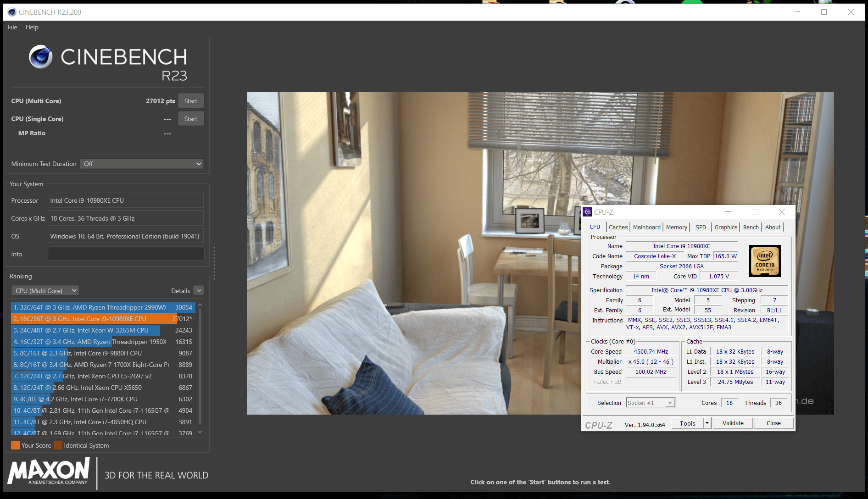Viewport: 868px width, 499px height.
Task: Click the OS field in Your System
Action: [x=126, y=236]
